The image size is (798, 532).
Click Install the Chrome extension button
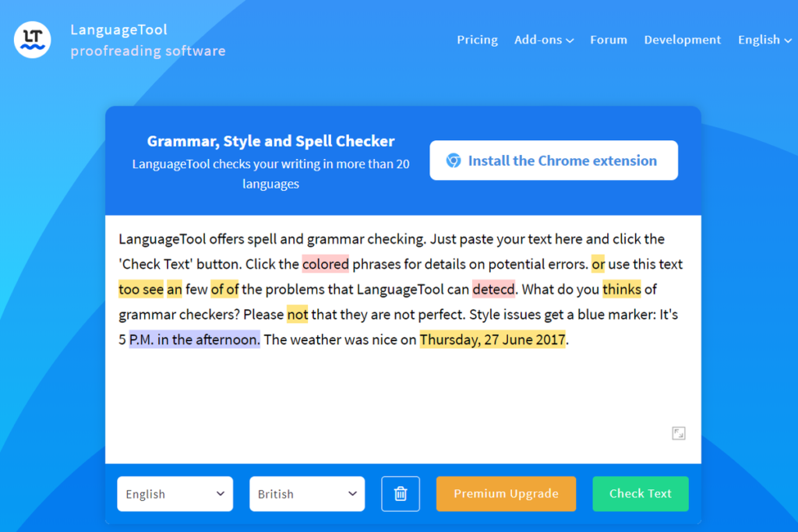tap(554, 160)
